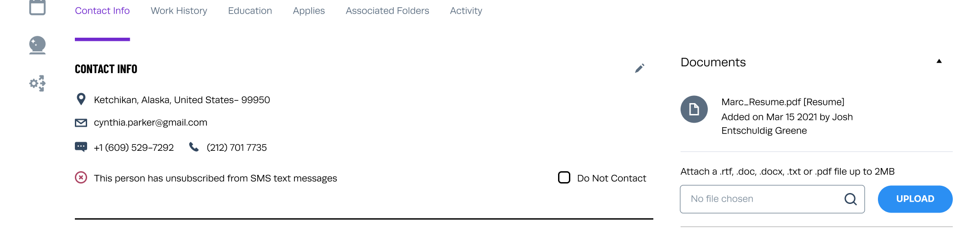Viewport: 980px width, 238px height.
Task: Click the SMS chat bubble icon
Action: pos(81,147)
